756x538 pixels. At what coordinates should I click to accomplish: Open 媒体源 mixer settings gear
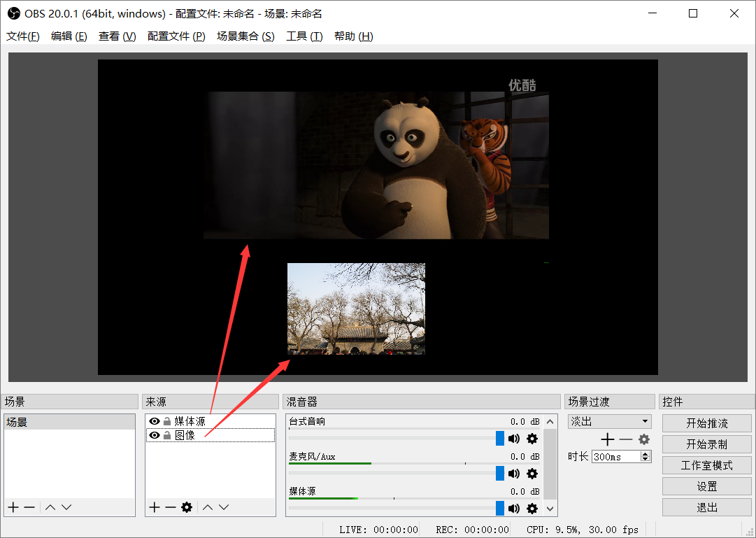532,508
